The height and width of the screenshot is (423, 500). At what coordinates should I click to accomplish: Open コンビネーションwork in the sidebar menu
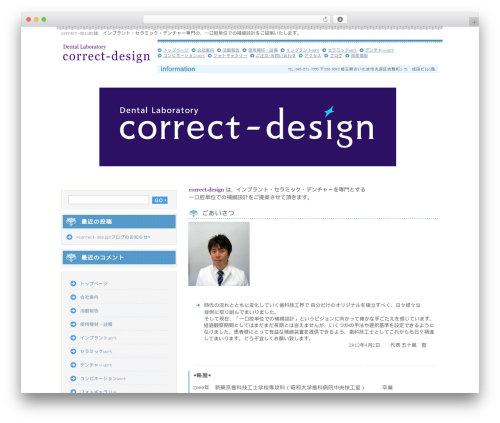click(x=103, y=379)
